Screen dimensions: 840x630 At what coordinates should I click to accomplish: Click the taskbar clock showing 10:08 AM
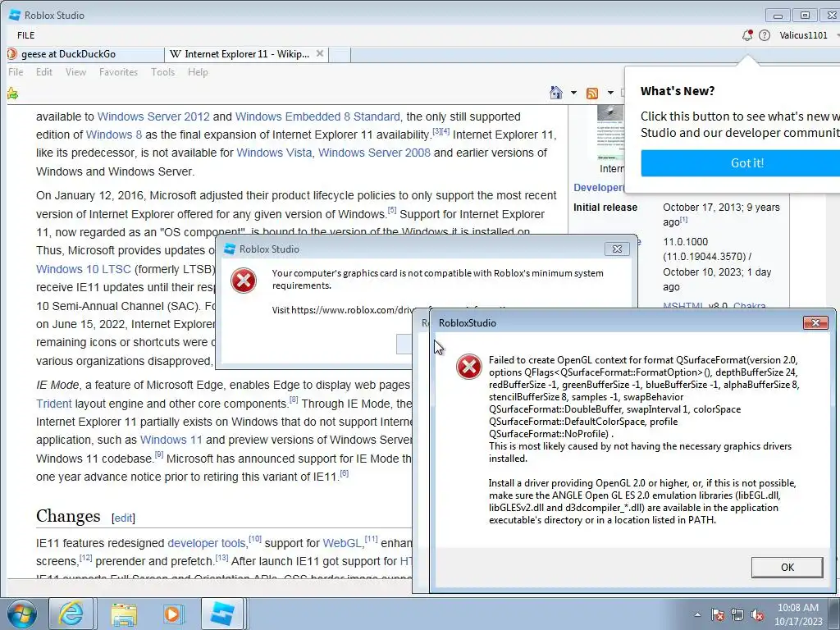pos(797,614)
